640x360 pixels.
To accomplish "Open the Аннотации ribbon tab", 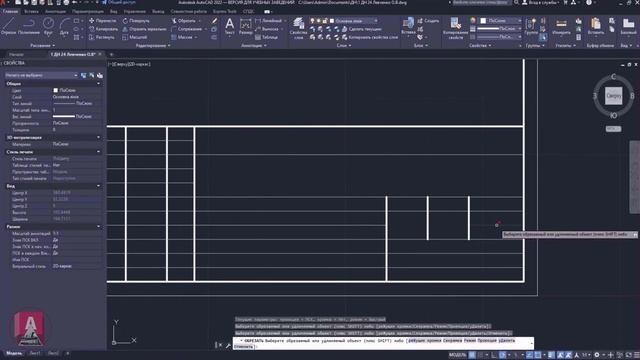I will tap(55, 11).
